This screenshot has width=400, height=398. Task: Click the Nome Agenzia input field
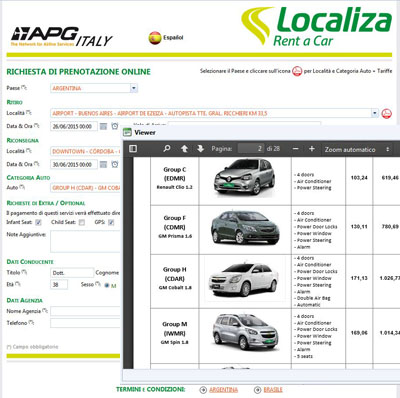(x=85, y=311)
